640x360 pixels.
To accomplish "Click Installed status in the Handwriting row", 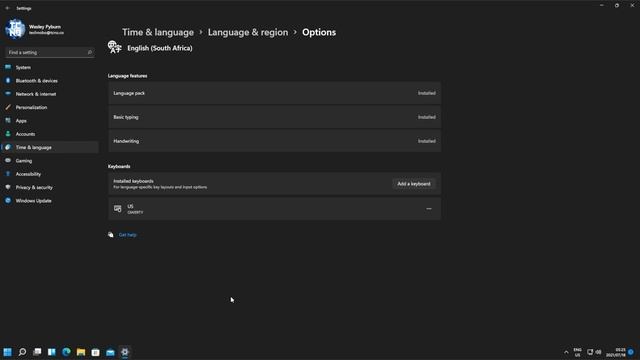I will (x=427, y=141).
